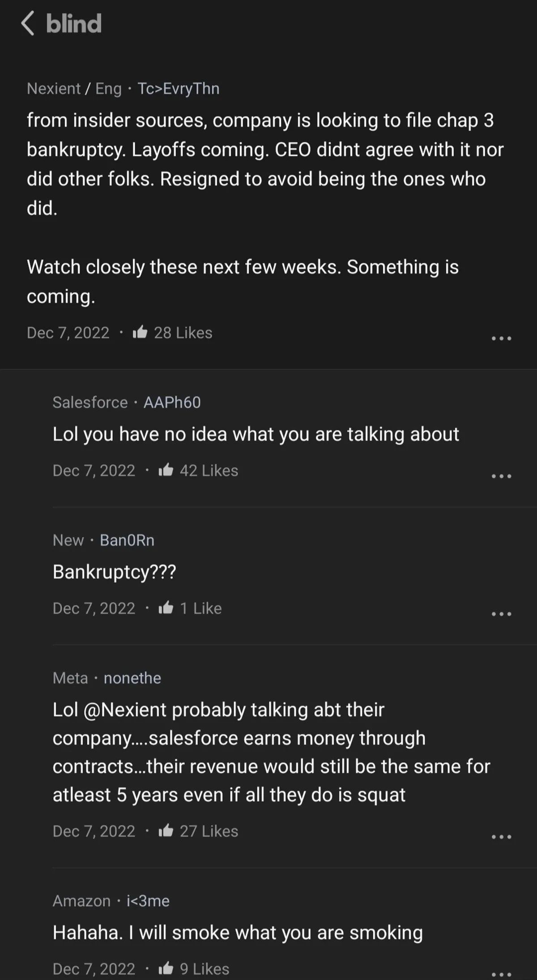This screenshot has height=980, width=537.
Task: Tap the blind logo in header
Action: 74,23
